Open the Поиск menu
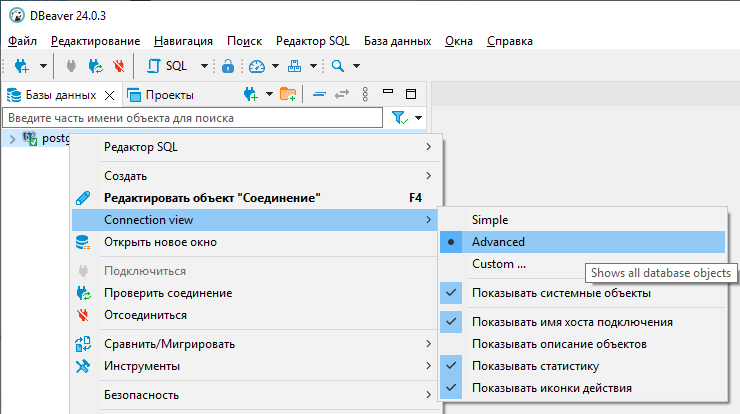 point(244,41)
